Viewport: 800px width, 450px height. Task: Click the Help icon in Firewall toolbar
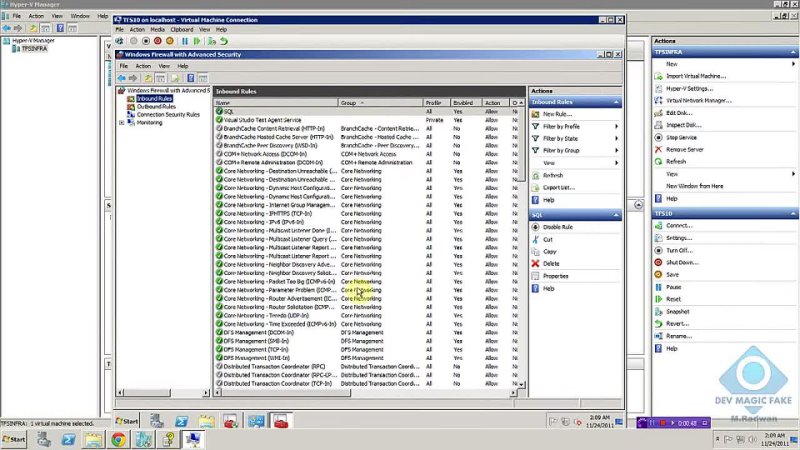pyautogui.click(x=190, y=78)
